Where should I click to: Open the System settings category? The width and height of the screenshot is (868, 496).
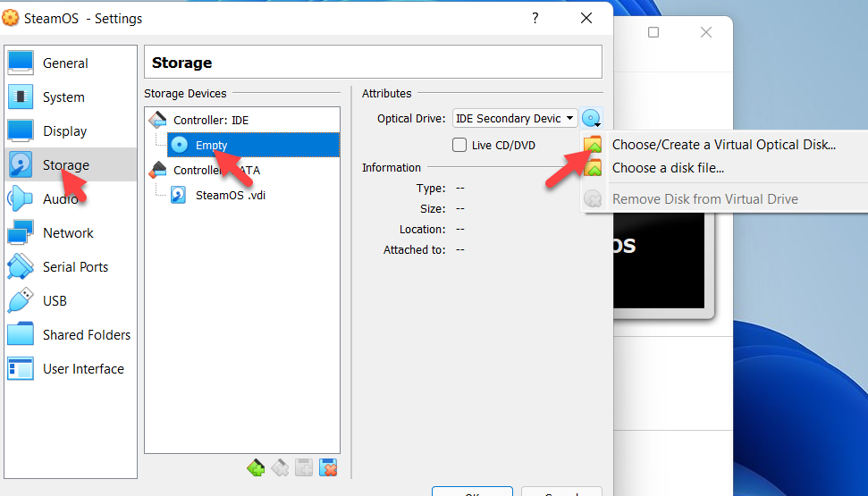click(x=63, y=97)
